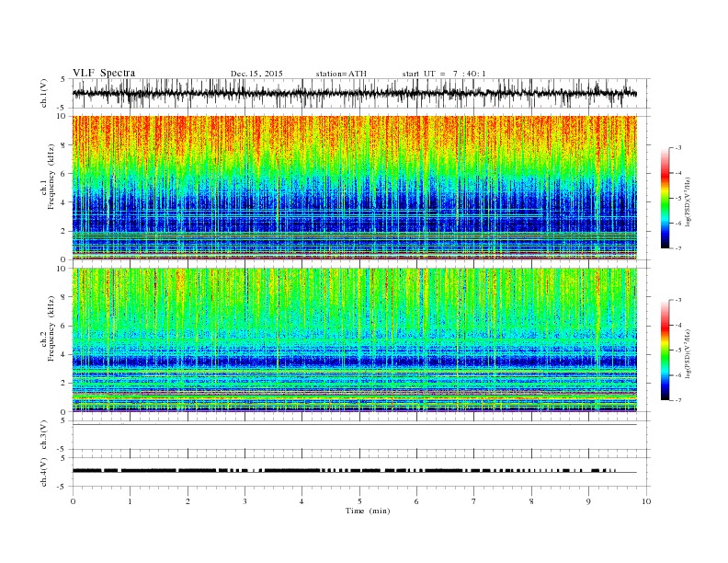Click time axis tick label "1"
The width and height of the screenshot is (728, 563).
pyautogui.click(x=130, y=501)
